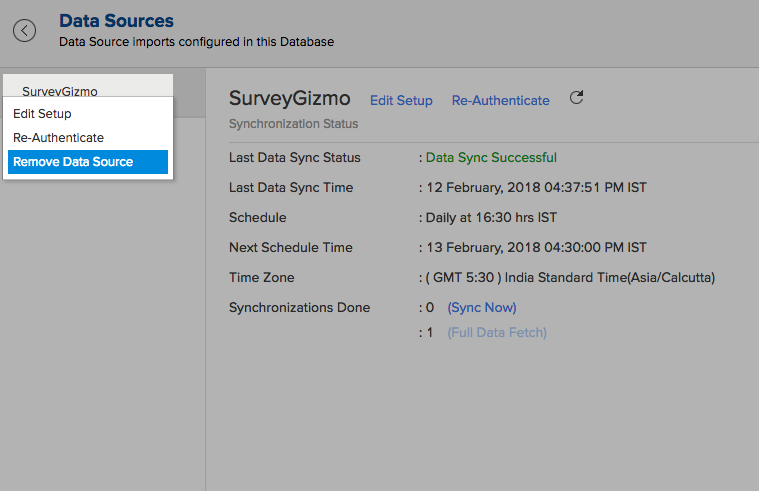Click the 13 February next schedule time

coord(536,247)
